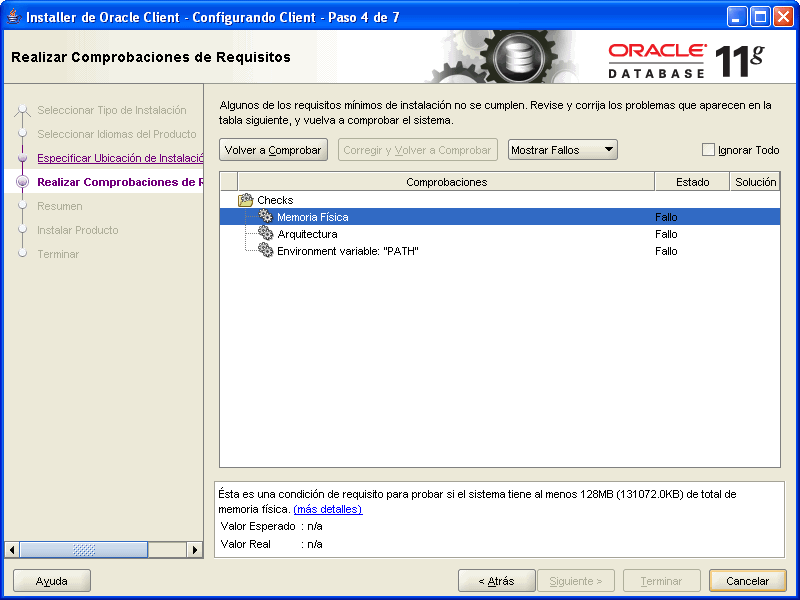Screen dimensions: 800x600
Task: Cancel the installation with Cancelar
Action: [747, 581]
